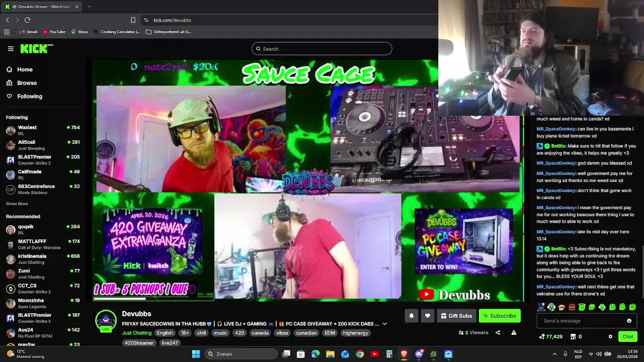Open recommended channel MATTLAFFF
644x362 pixels.
[x=43, y=244]
